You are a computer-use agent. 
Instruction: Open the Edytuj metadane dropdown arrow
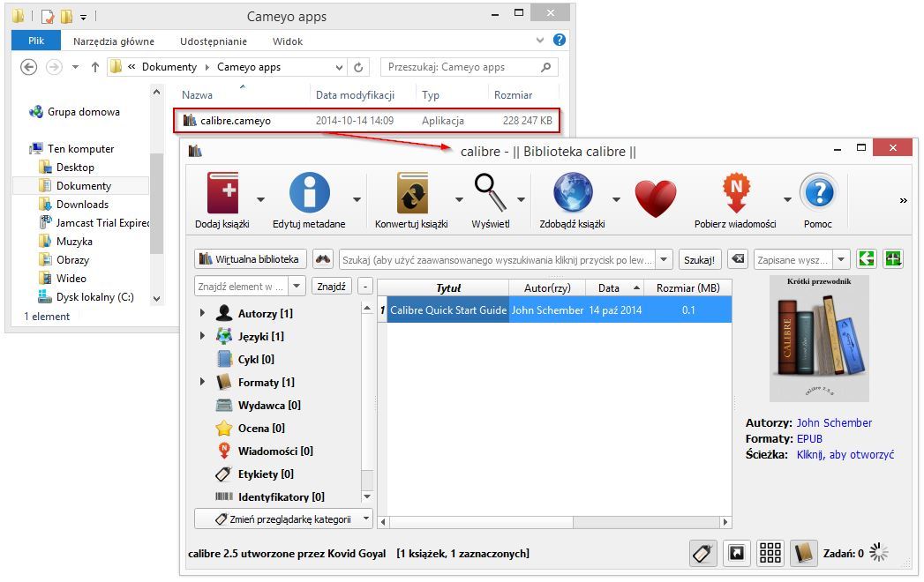coord(357,200)
